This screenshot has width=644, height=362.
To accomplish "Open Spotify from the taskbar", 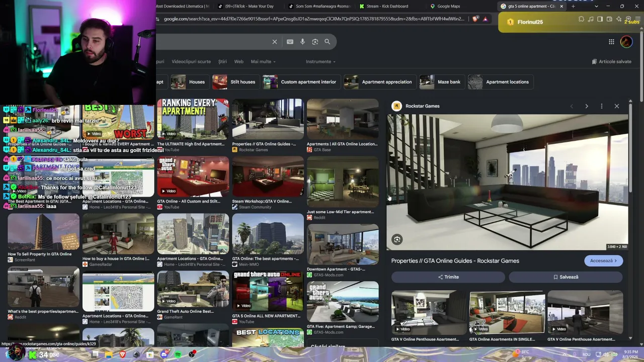I will coord(178,354).
